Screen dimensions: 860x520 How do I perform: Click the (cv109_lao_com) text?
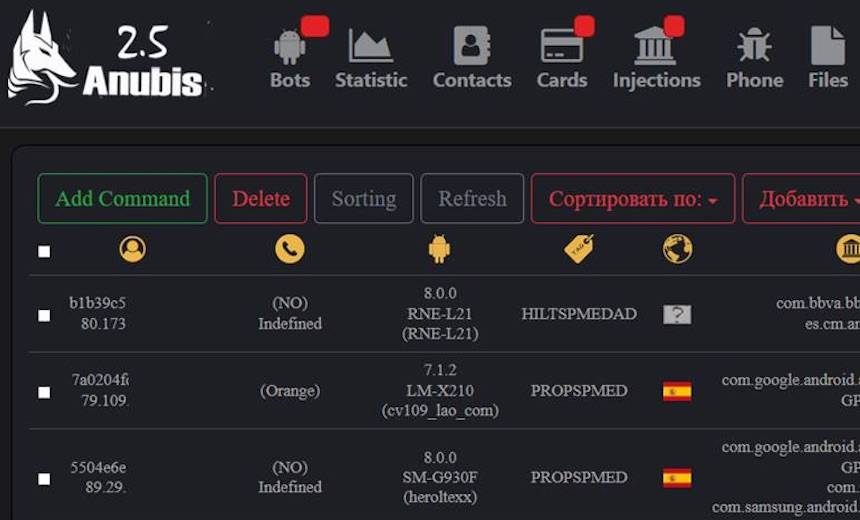(x=440, y=411)
